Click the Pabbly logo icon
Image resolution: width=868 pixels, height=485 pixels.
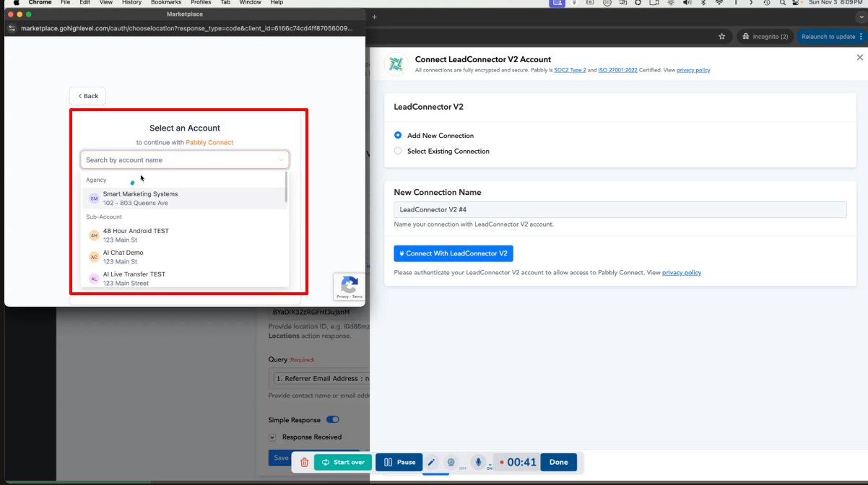[396, 64]
